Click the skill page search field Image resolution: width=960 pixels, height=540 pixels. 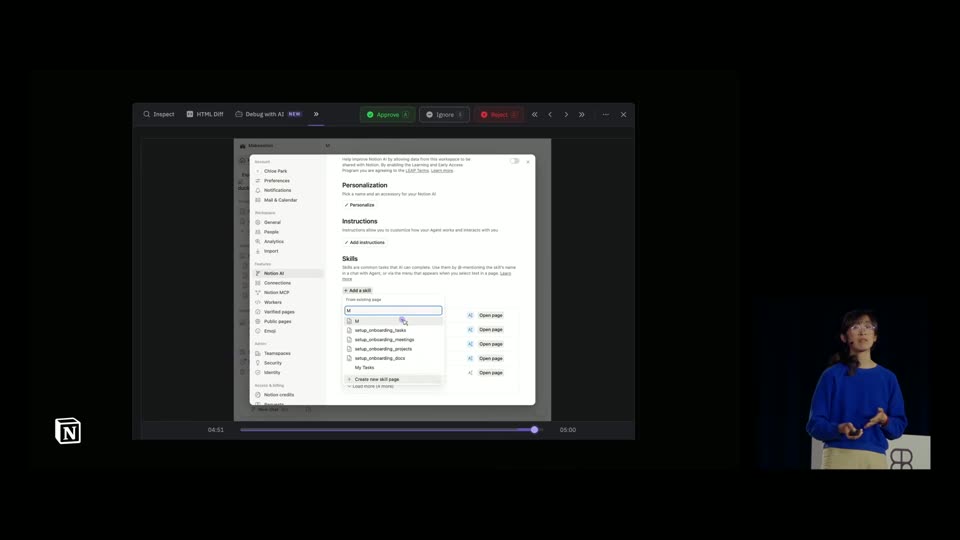[393, 310]
